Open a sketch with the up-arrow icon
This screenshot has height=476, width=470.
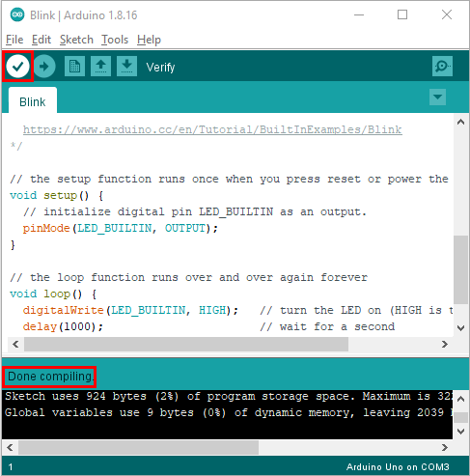(100, 67)
